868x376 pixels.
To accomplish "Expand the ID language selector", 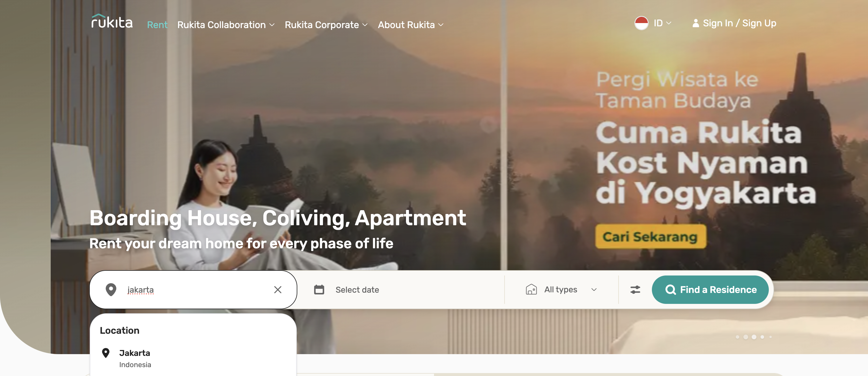I will click(x=662, y=23).
